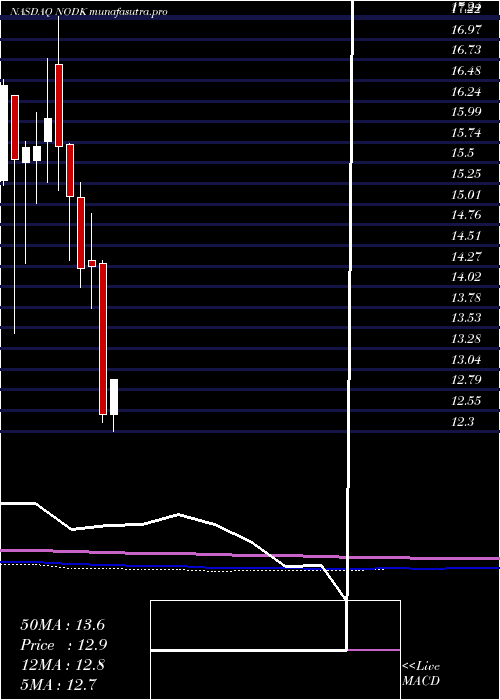Image resolution: width=500 pixels, height=700 pixels.
Task: Click the 14.02 price axis label
Action: point(467,277)
